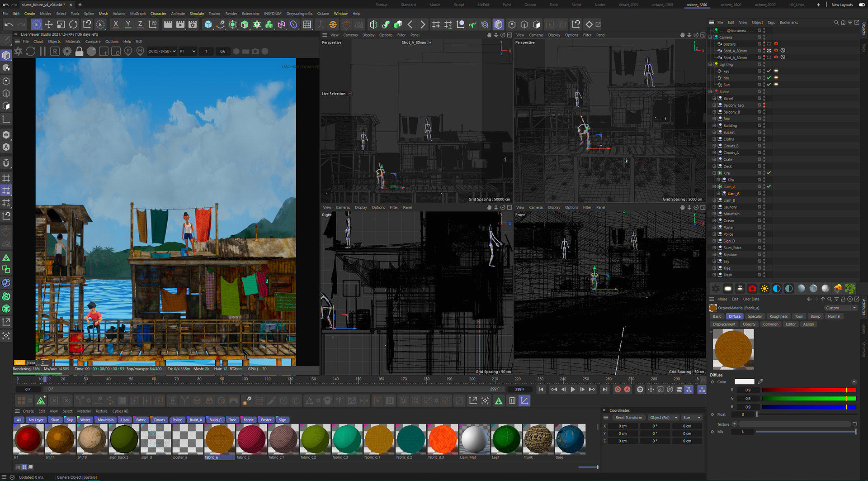Expand the Barrel object
Viewport: 868px width, 481px height.
(x=714, y=98)
